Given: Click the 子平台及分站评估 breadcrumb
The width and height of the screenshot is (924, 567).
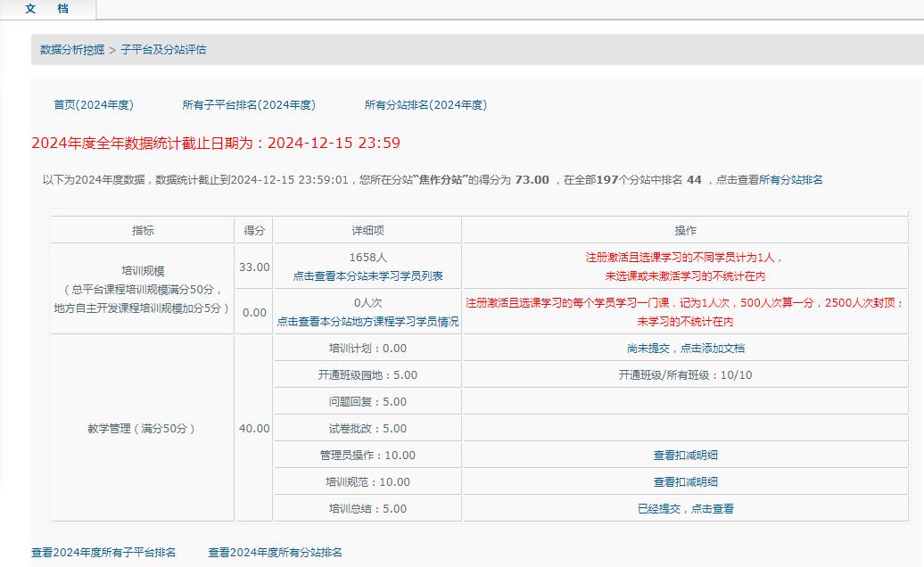Looking at the screenshot, I should pos(163,50).
